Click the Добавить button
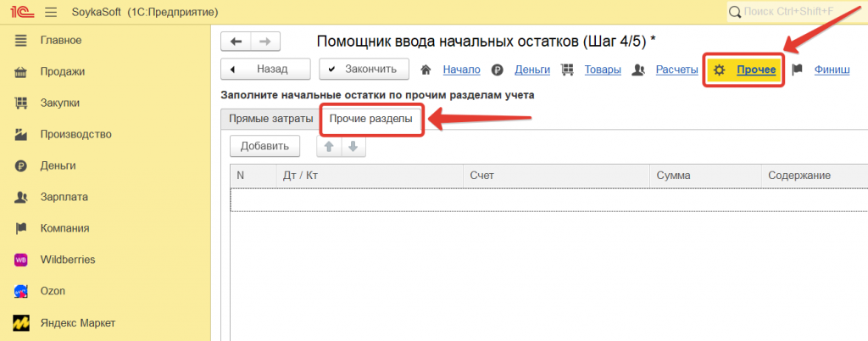868x341 pixels. tap(264, 146)
